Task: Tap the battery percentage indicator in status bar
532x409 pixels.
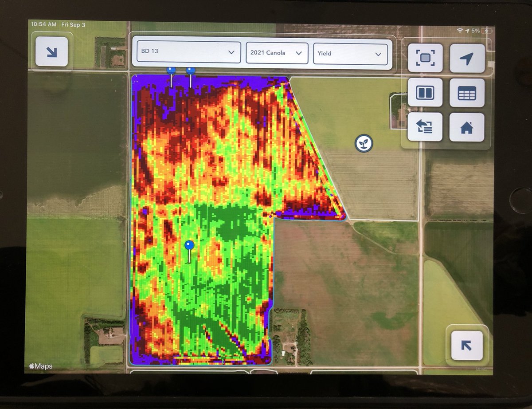Action: [x=475, y=31]
